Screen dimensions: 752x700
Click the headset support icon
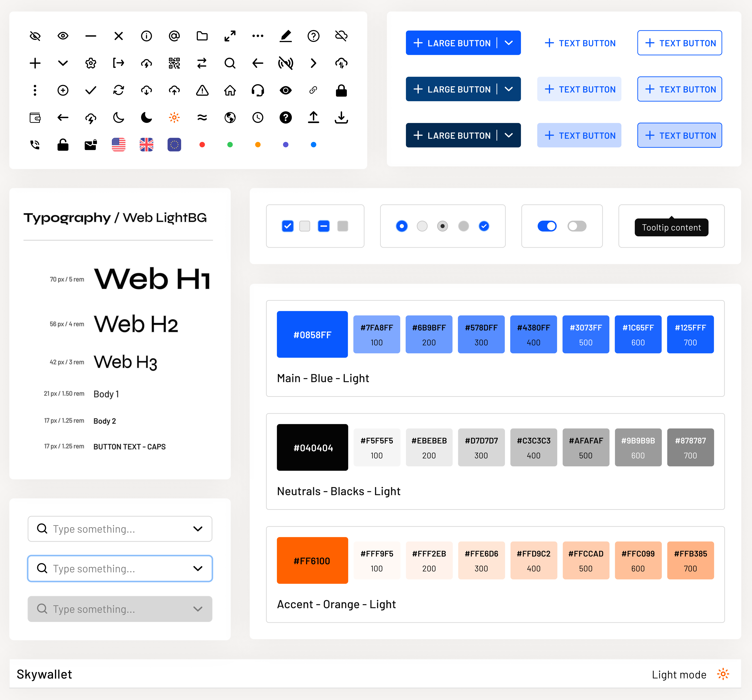coord(258,90)
